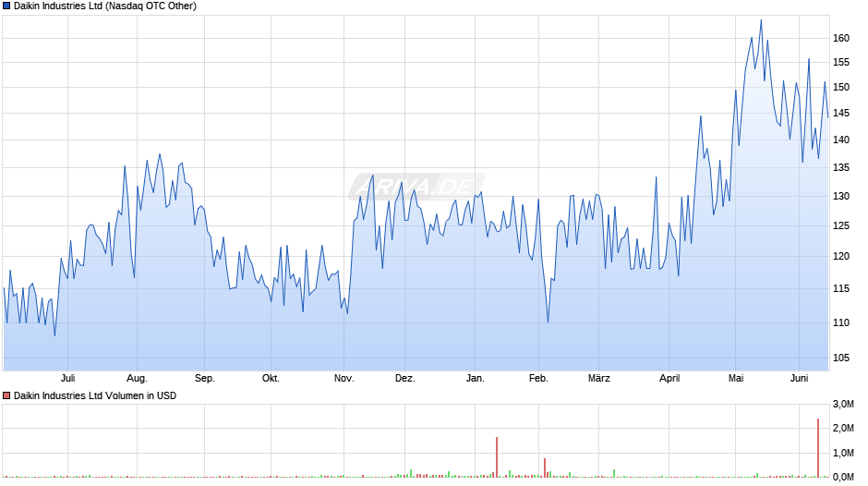Click the red legend square for Volumen
The width and height of the screenshot is (868, 486).
coord(6,395)
